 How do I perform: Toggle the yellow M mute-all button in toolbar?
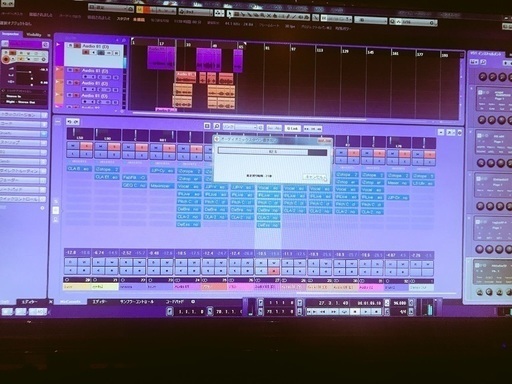pyautogui.click(x=140, y=10)
